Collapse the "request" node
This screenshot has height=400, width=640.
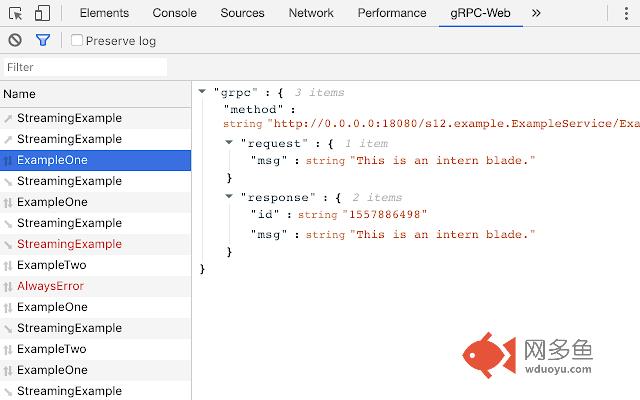[x=229, y=142]
